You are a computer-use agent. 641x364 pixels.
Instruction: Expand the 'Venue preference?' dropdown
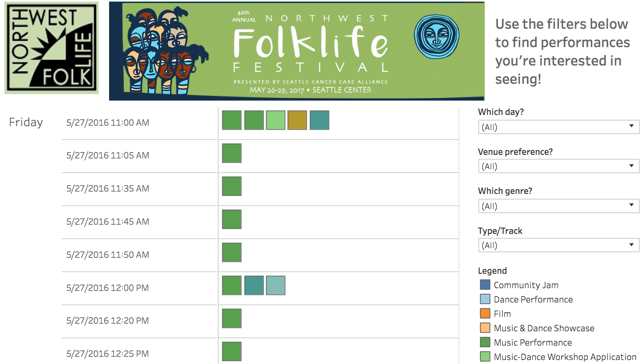pyautogui.click(x=558, y=166)
